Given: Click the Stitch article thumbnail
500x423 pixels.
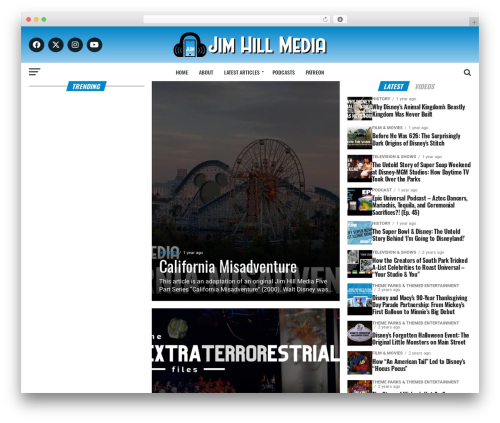Looking at the screenshot, I should point(359,138).
